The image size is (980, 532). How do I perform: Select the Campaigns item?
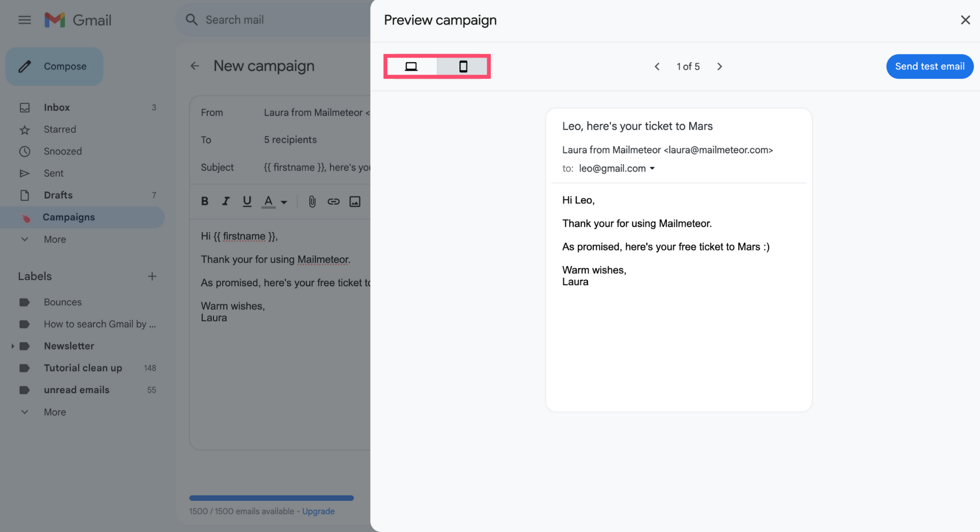click(82, 217)
